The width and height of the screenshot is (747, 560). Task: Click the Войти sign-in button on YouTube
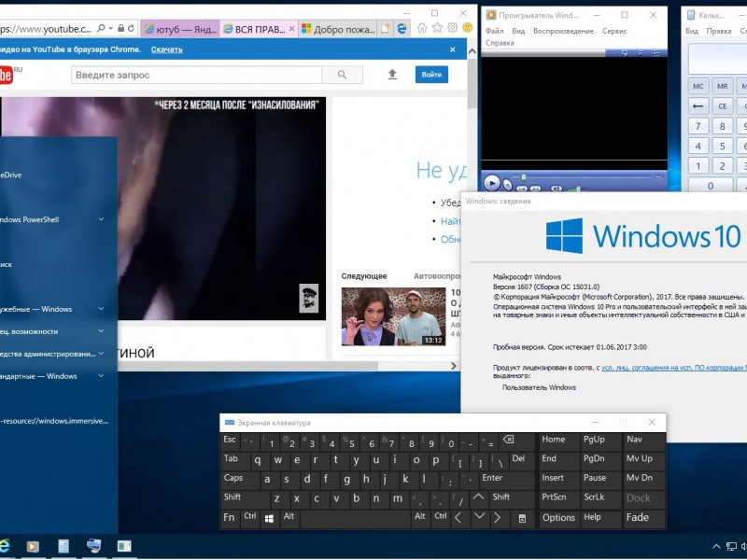point(431,75)
